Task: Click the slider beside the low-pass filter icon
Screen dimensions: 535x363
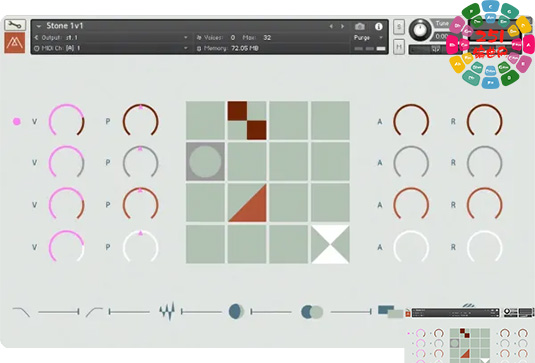Action: (x=59, y=311)
